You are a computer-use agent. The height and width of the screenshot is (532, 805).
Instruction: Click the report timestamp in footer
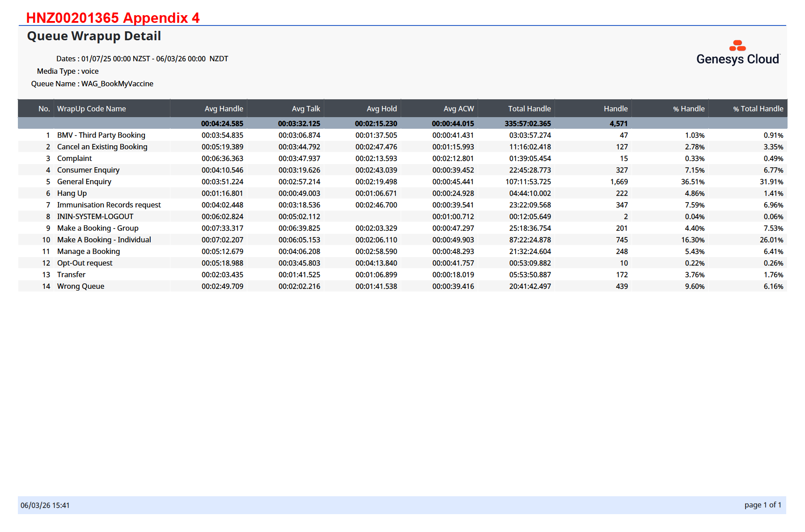tap(45, 505)
